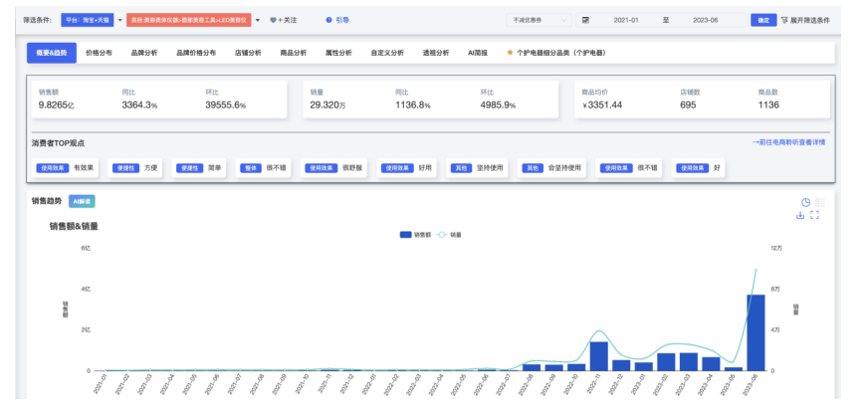Click the 销量 value 29.320万
The width and height of the screenshot is (868, 416).
point(328,105)
